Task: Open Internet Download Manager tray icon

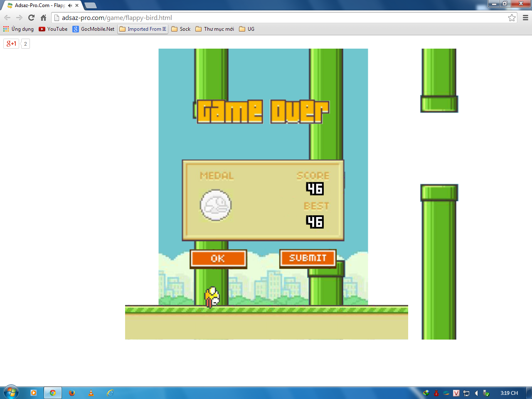Action: coord(426,393)
